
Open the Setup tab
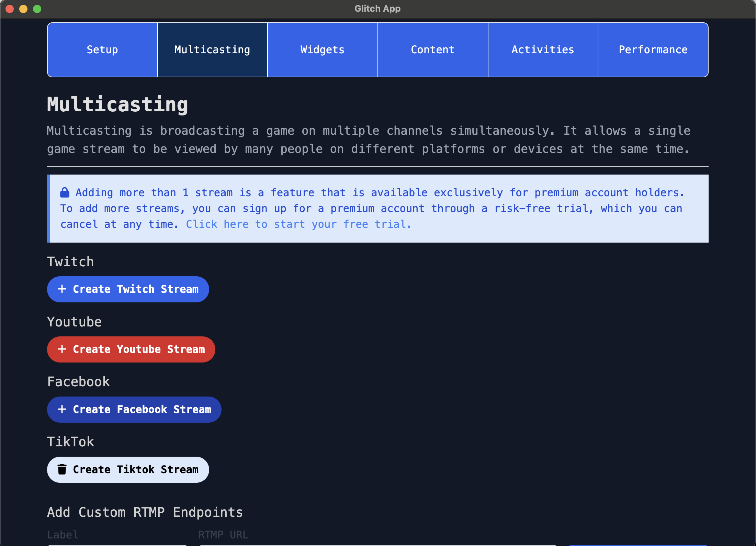(x=102, y=50)
